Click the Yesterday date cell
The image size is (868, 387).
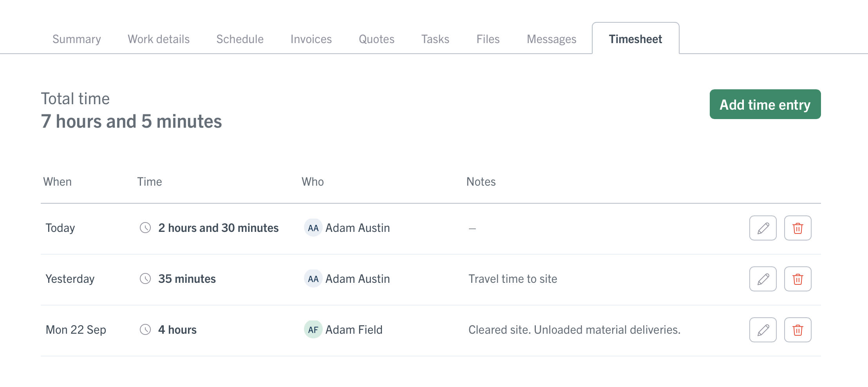70,279
